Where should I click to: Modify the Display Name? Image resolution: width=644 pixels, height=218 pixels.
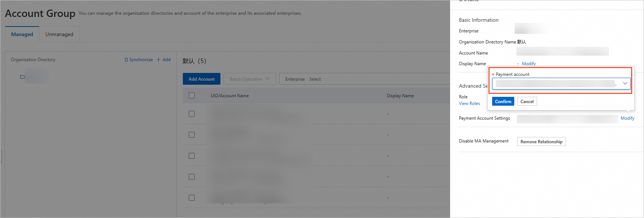[x=529, y=64]
